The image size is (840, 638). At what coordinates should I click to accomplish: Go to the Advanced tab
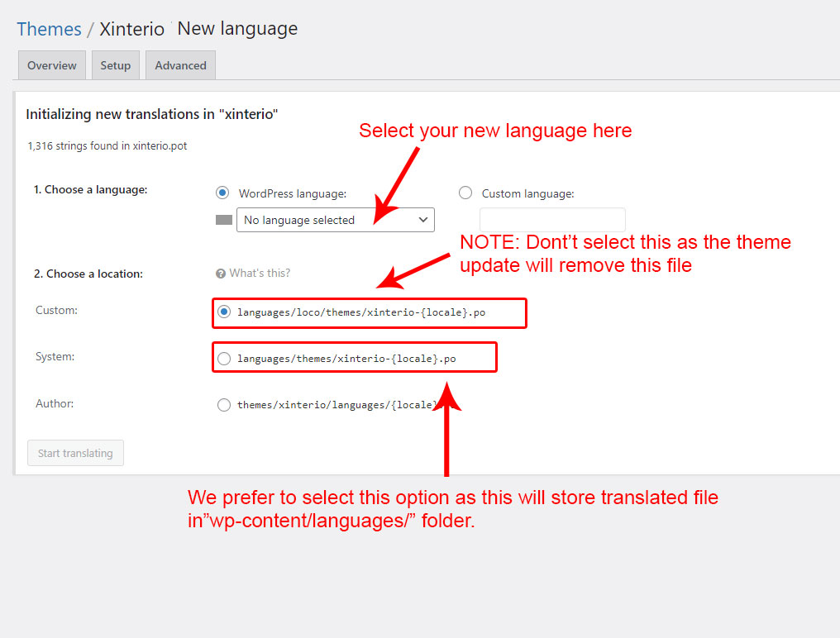(x=180, y=65)
